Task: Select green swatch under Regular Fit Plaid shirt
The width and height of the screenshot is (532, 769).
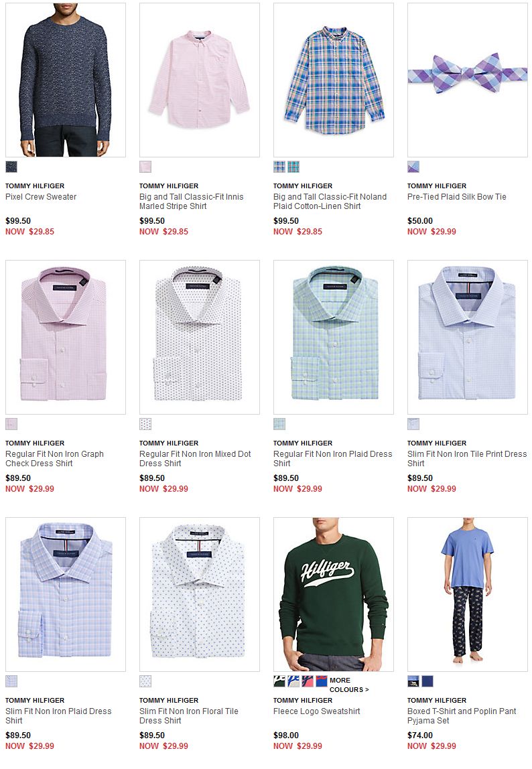Action: click(x=279, y=424)
